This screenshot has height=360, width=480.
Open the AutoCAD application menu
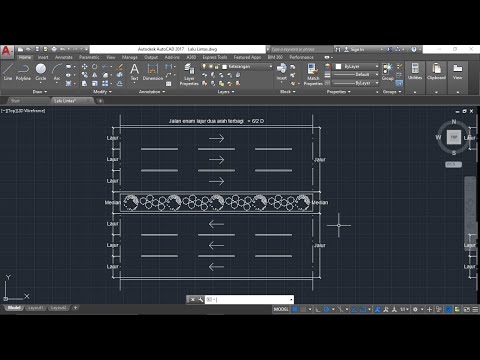pos(6,52)
